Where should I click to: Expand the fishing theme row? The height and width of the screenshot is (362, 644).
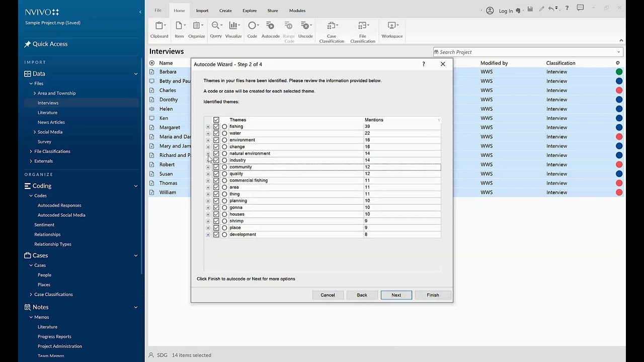208,127
